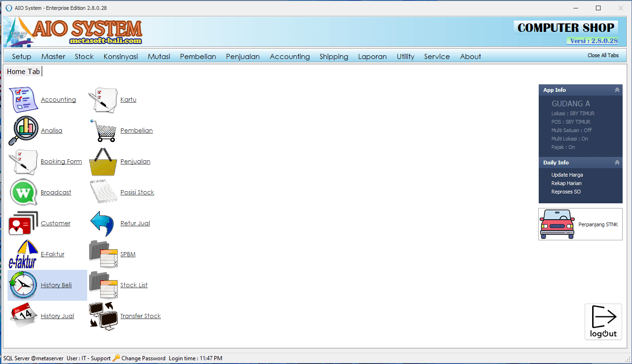Open the Utility menu
Image resolution: width=632 pixels, height=364 pixels.
(406, 56)
